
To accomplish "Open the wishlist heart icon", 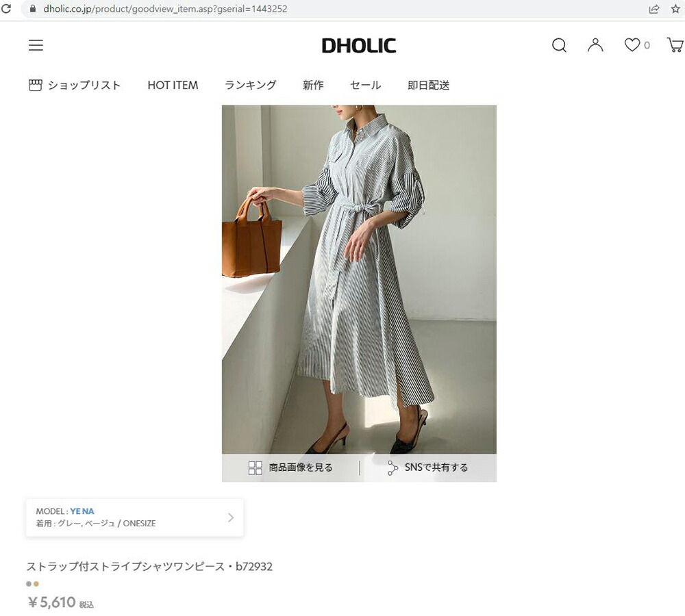I will point(632,45).
